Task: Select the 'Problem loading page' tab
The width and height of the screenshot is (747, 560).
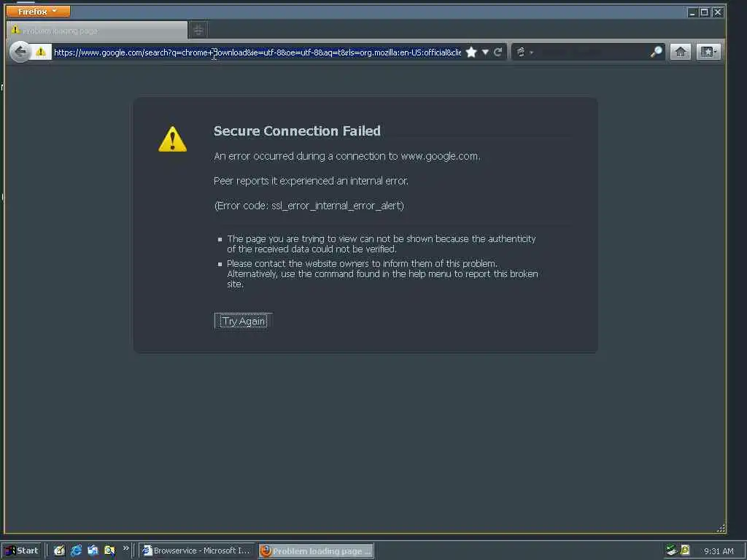Action: [x=97, y=31]
